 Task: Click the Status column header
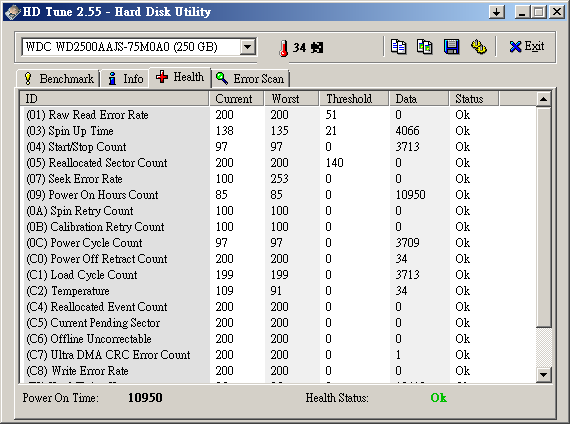click(474, 99)
